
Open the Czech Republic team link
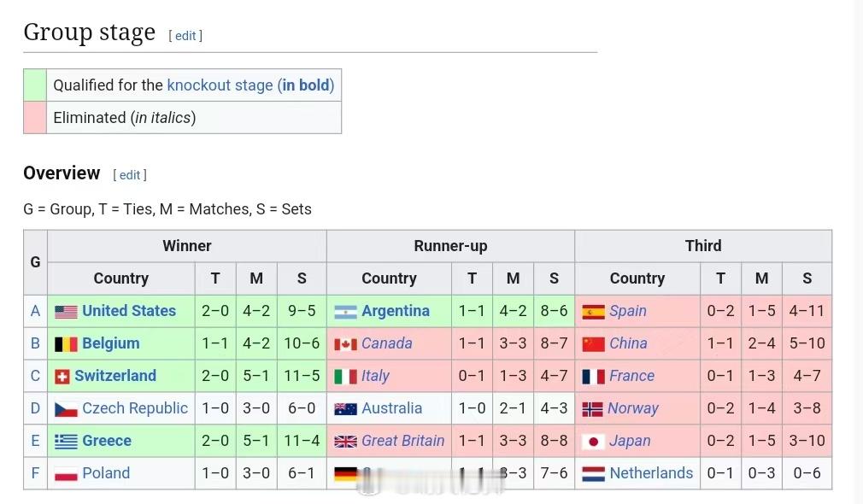pyautogui.click(x=134, y=408)
